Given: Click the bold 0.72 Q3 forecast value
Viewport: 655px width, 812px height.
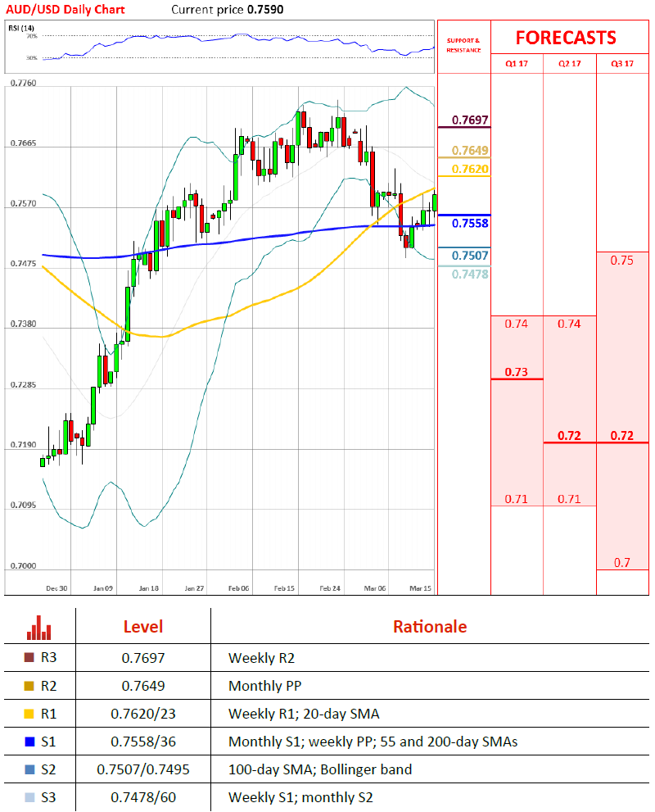Looking at the screenshot, I should coord(622,436).
